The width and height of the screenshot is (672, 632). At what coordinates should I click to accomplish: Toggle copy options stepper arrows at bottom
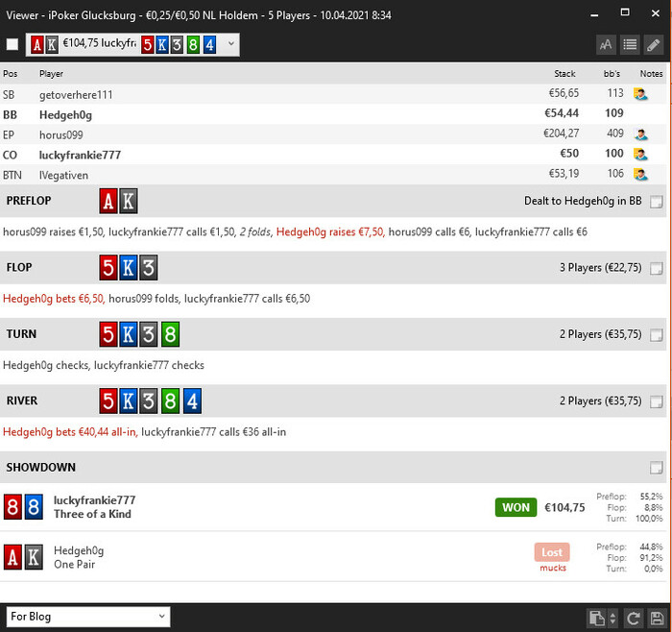[x=612, y=619]
